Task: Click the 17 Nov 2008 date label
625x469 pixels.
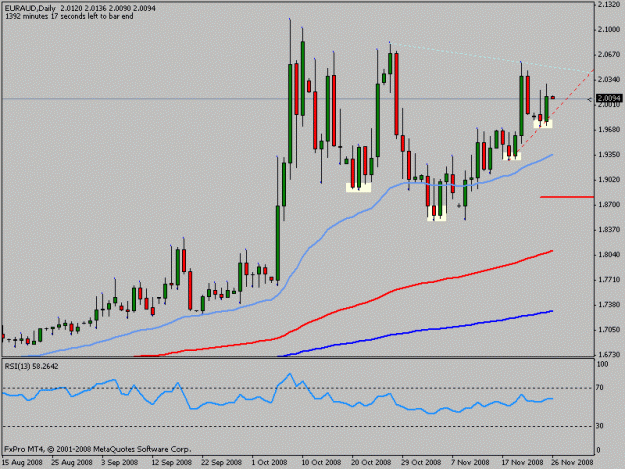Action: [522, 462]
